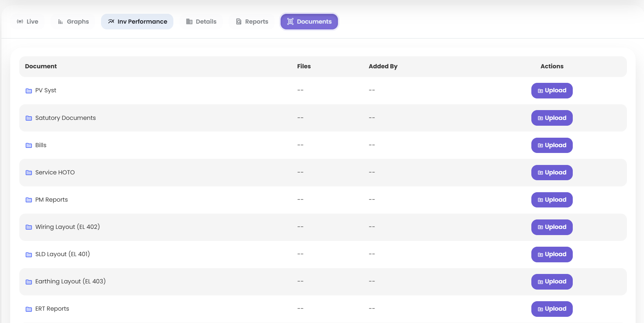644x323 pixels.
Task: Click the Satutory Documents folder icon
Action: (x=29, y=118)
